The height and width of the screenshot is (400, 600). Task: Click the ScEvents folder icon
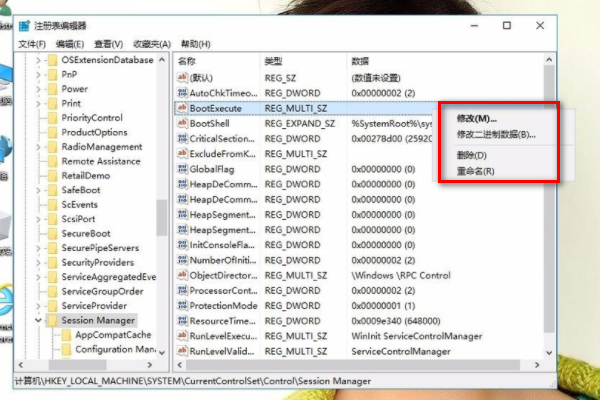pos(53,204)
